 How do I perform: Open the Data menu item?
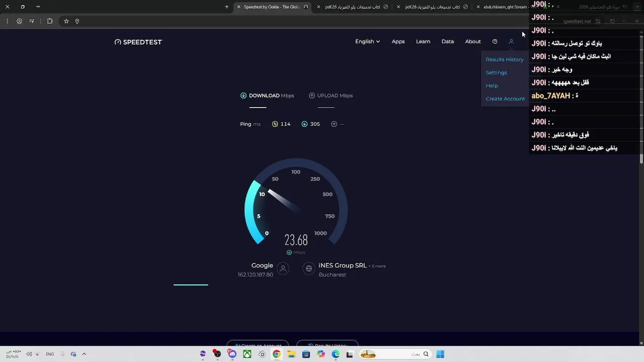point(448,42)
